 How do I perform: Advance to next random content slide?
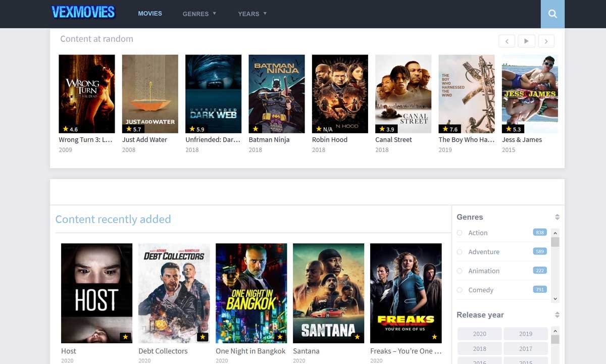click(x=546, y=41)
